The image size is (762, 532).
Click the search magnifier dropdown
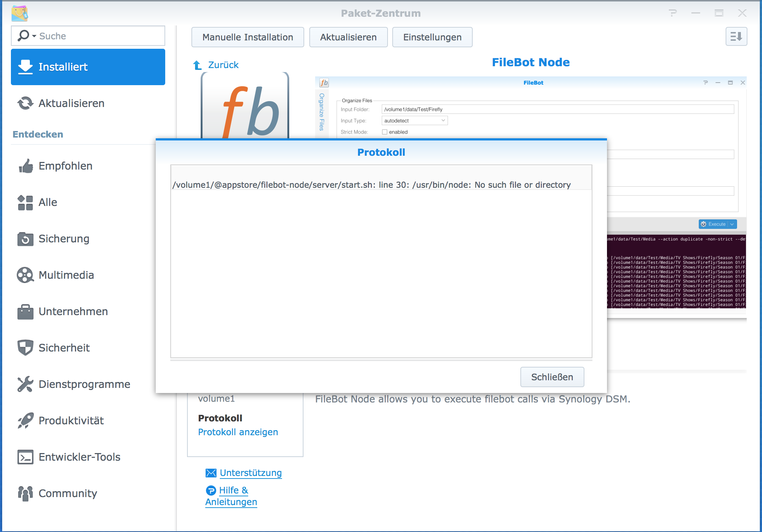(x=27, y=36)
